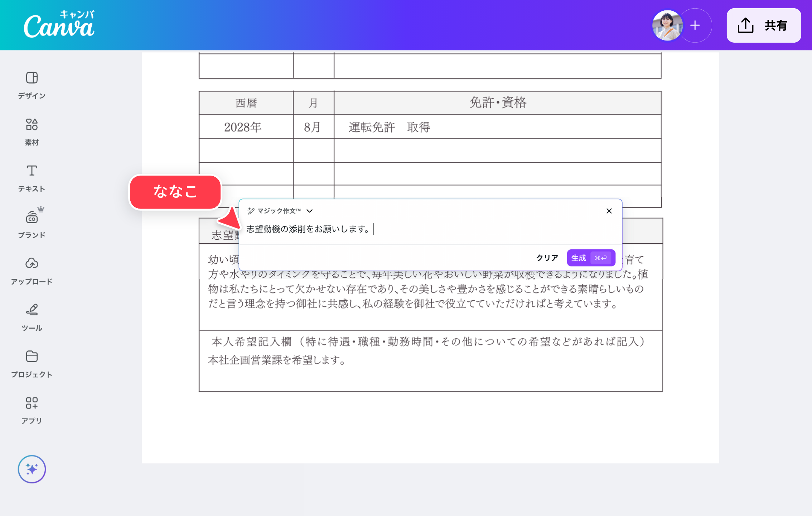
Task: Select the テキスト tool in the sidebar
Action: (32, 178)
